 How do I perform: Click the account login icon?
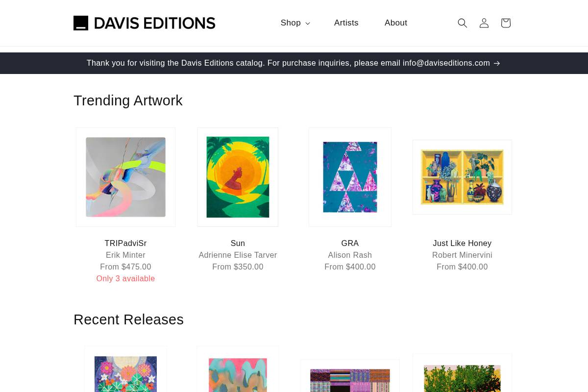click(x=484, y=23)
